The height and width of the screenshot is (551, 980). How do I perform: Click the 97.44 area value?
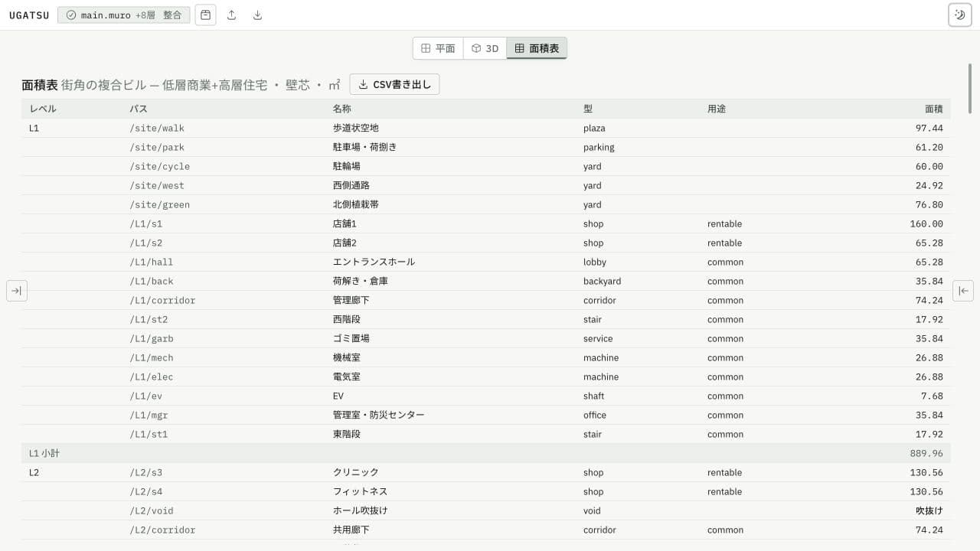click(x=929, y=128)
